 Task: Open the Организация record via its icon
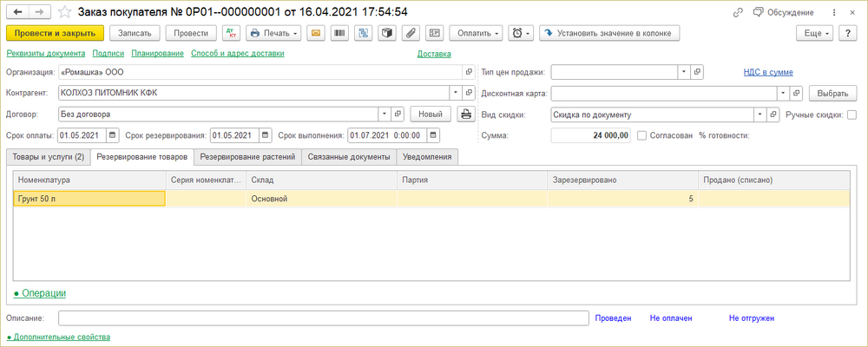pos(469,72)
